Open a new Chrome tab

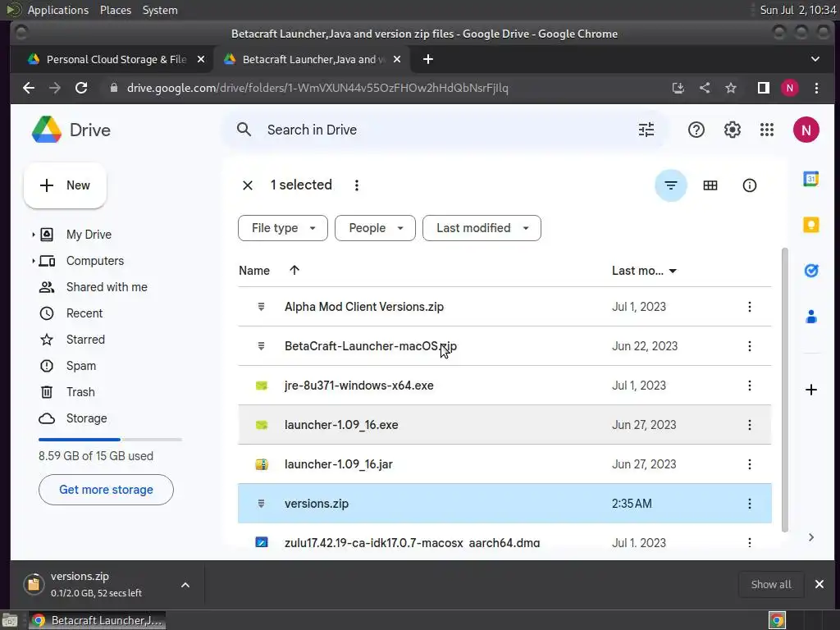pyautogui.click(x=427, y=59)
